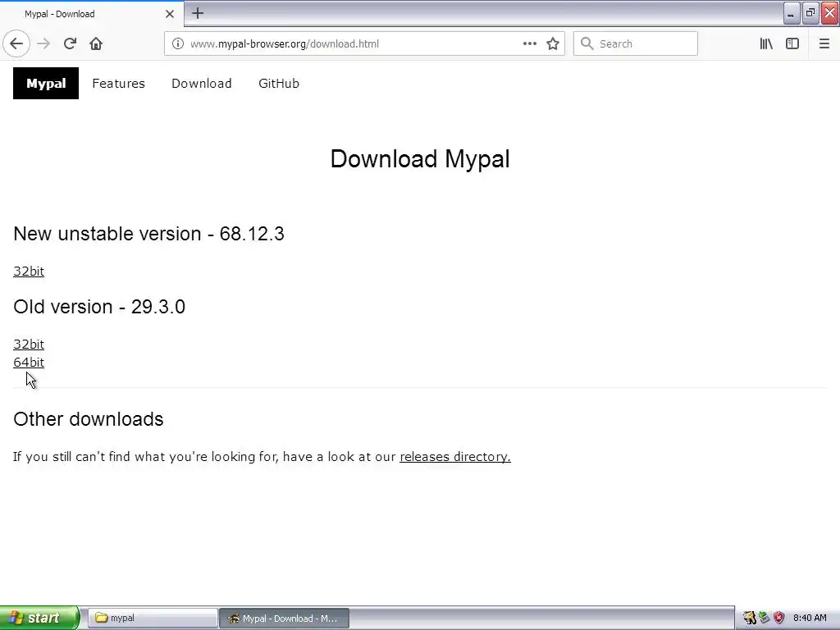
Task: Download 64bit of old version 29.3.0
Action: [x=29, y=362]
